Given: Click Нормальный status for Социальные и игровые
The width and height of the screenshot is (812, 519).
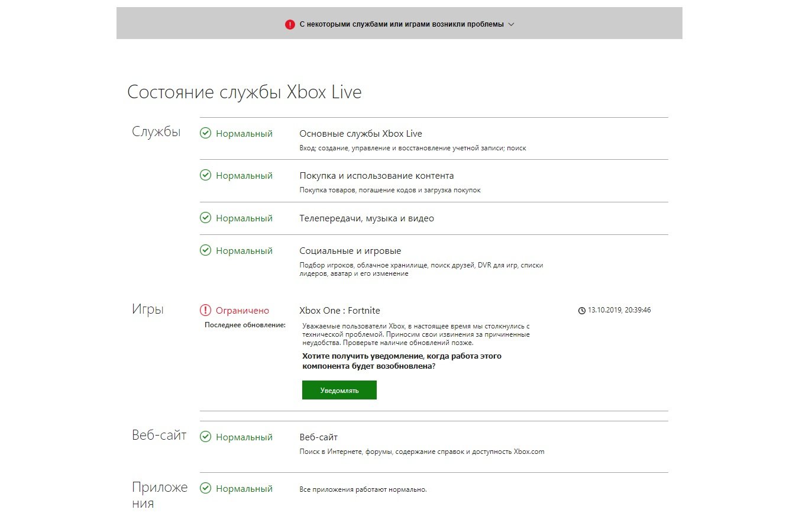Looking at the screenshot, I should point(244,251).
